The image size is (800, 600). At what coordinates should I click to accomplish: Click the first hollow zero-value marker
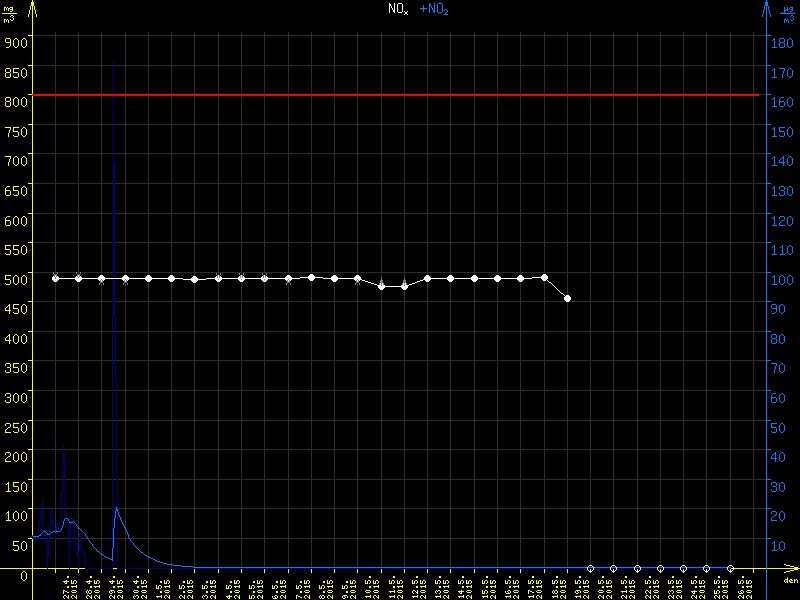[x=590, y=568]
